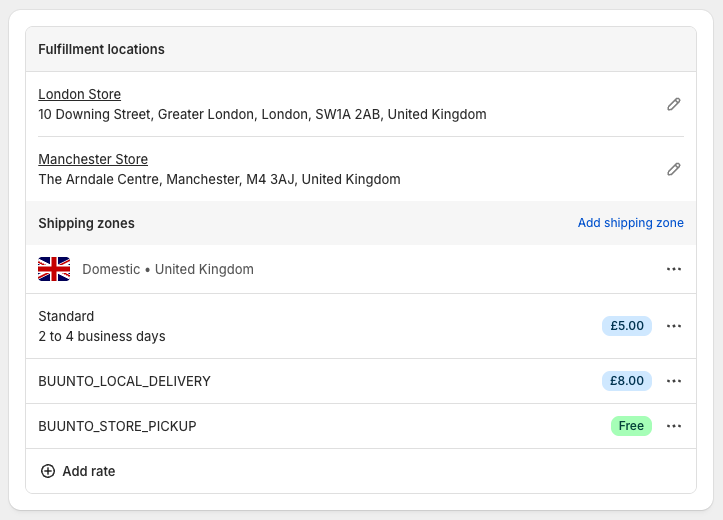Screen dimensions: 723x520
Task: Select the BUUNTO_STORE_PICKUP rate name
Action: pyautogui.click(x=117, y=426)
